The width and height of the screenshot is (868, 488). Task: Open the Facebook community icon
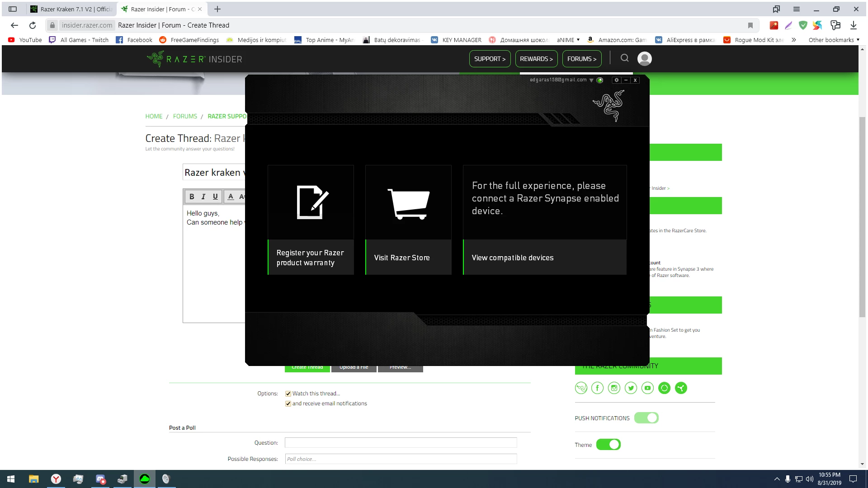pyautogui.click(x=597, y=388)
